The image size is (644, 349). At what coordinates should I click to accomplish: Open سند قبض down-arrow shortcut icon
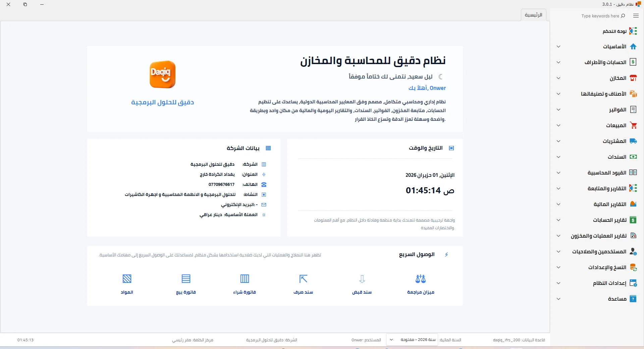tap(362, 279)
